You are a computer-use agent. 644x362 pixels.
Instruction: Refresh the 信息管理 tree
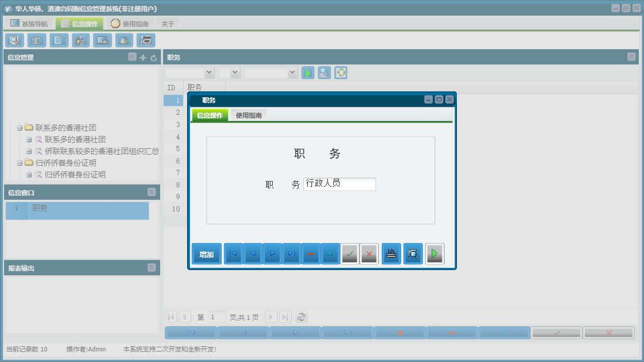(154, 57)
